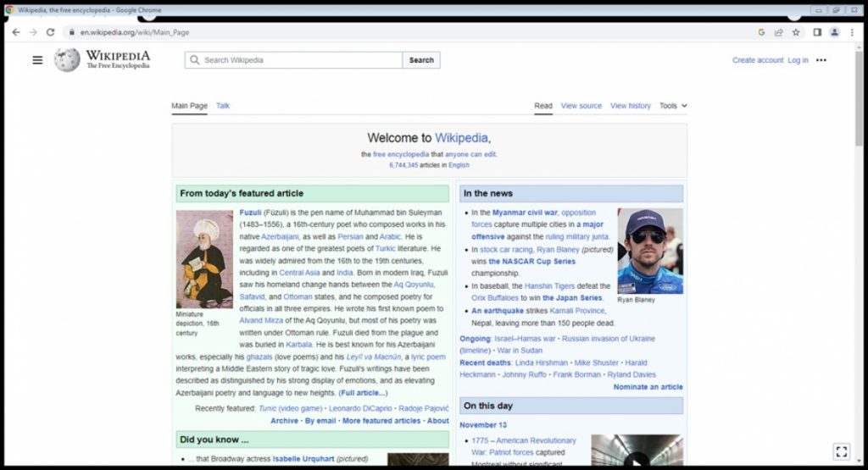Open the Google icon in address bar
868x470 pixels.
point(762,32)
